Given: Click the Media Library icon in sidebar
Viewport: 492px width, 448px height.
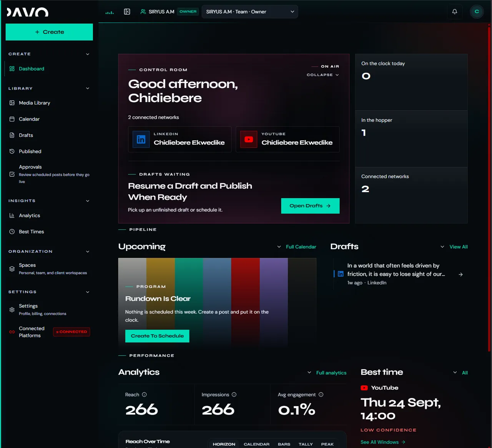Looking at the screenshot, I should (x=12, y=103).
